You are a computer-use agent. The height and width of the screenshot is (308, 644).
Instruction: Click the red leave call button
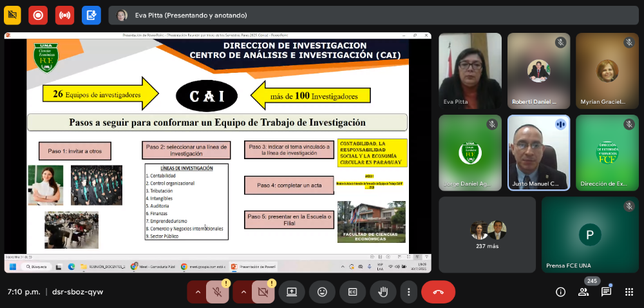click(438, 292)
